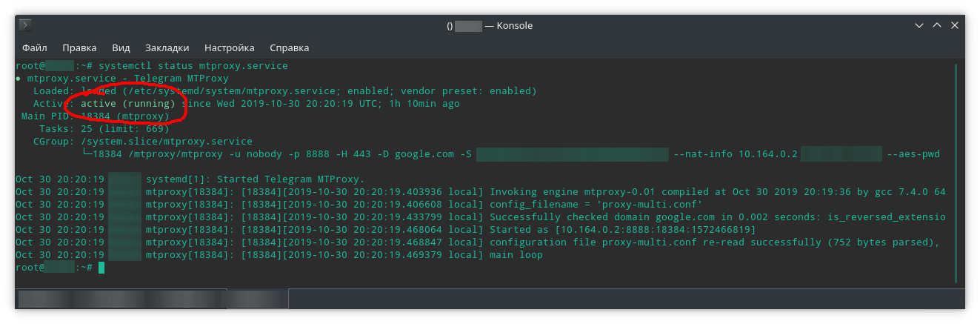
Task: Click the terminal cursor at the last prompt
Action: [x=101, y=267]
